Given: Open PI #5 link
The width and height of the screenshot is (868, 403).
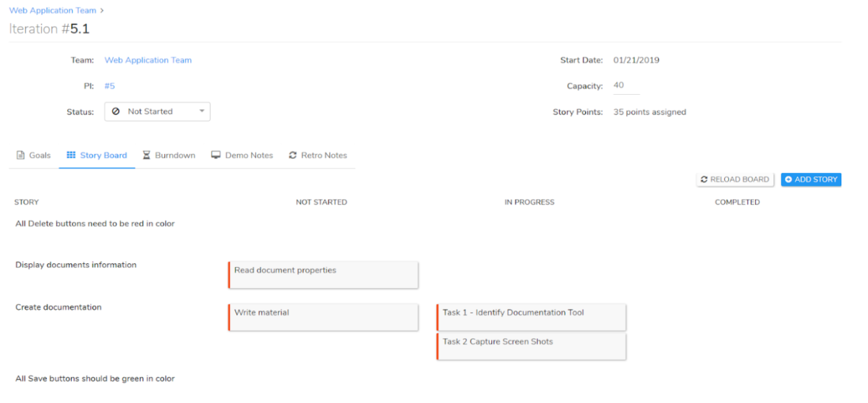Looking at the screenshot, I should point(110,86).
